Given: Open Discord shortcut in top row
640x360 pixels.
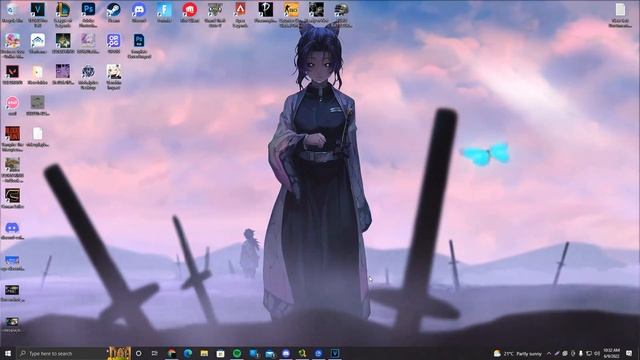Looking at the screenshot, I should [x=139, y=13].
